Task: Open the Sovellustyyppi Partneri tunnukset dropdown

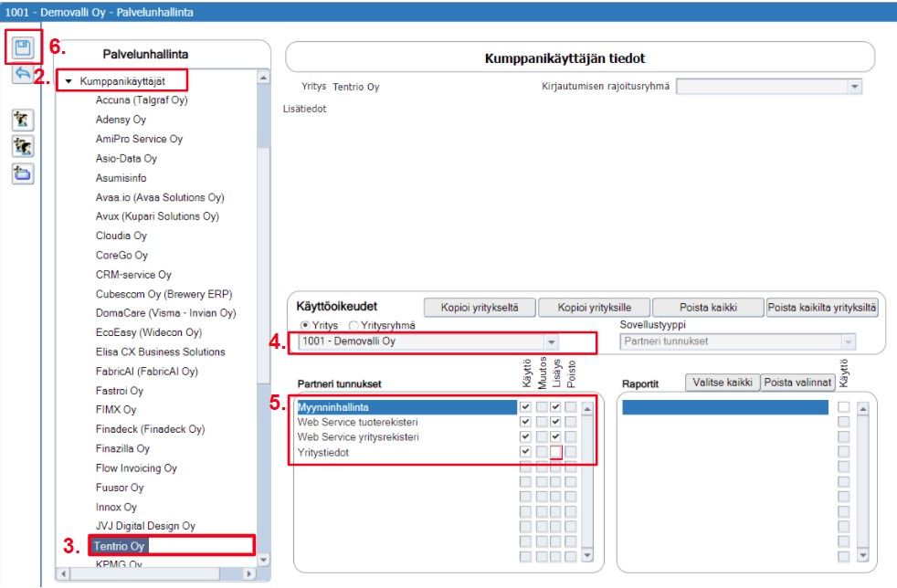Action: 848,342
